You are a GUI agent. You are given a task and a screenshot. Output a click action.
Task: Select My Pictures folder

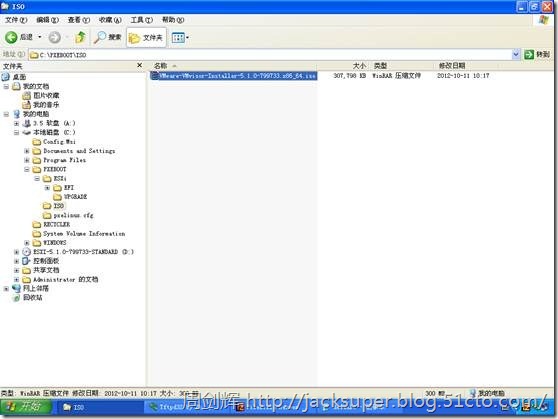(x=46, y=95)
